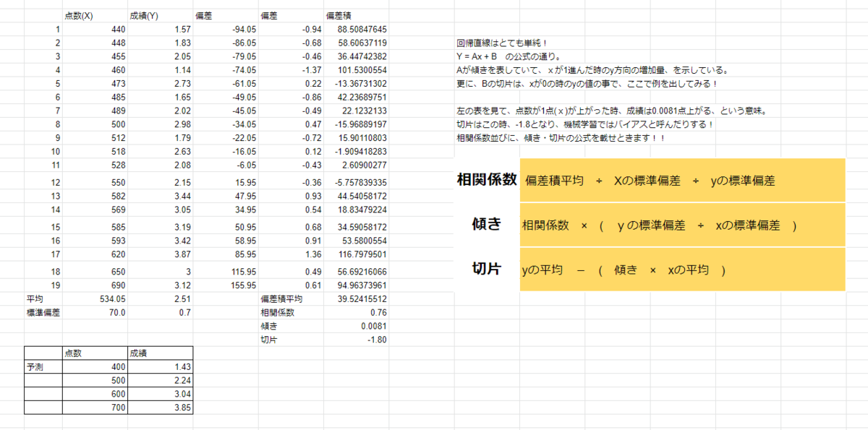Screen dimensions: 868x430
Task: Select the predicted grade cell 1.43
Action: click(x=160, y=367)
